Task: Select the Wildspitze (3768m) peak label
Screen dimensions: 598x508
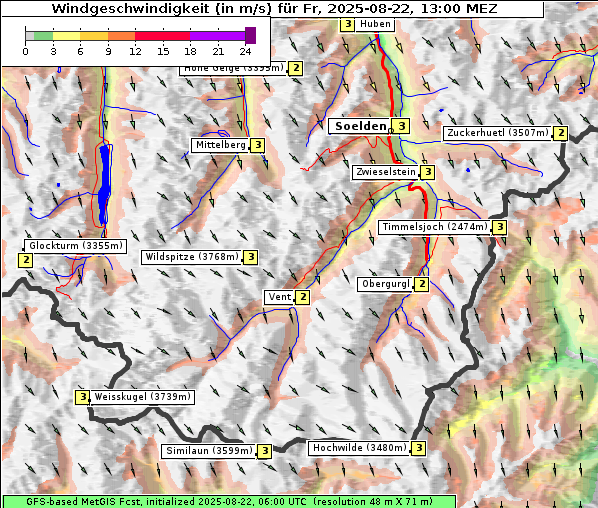Action: (192, 257)
